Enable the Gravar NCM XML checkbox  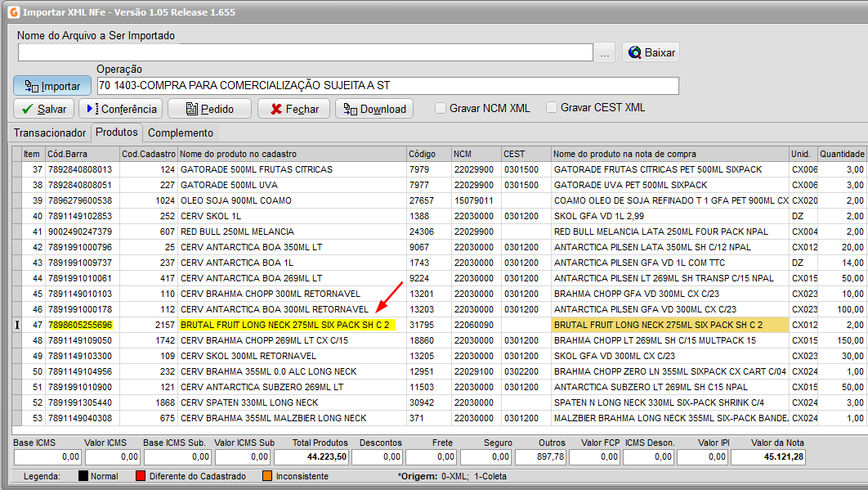tap(441, 108)
